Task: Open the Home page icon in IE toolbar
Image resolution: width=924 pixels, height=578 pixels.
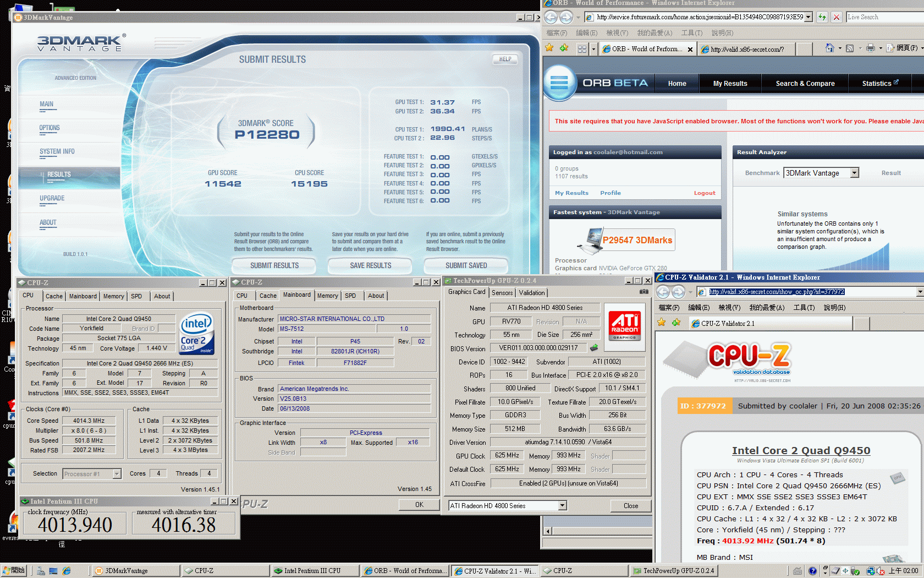Action: point(830,48)
